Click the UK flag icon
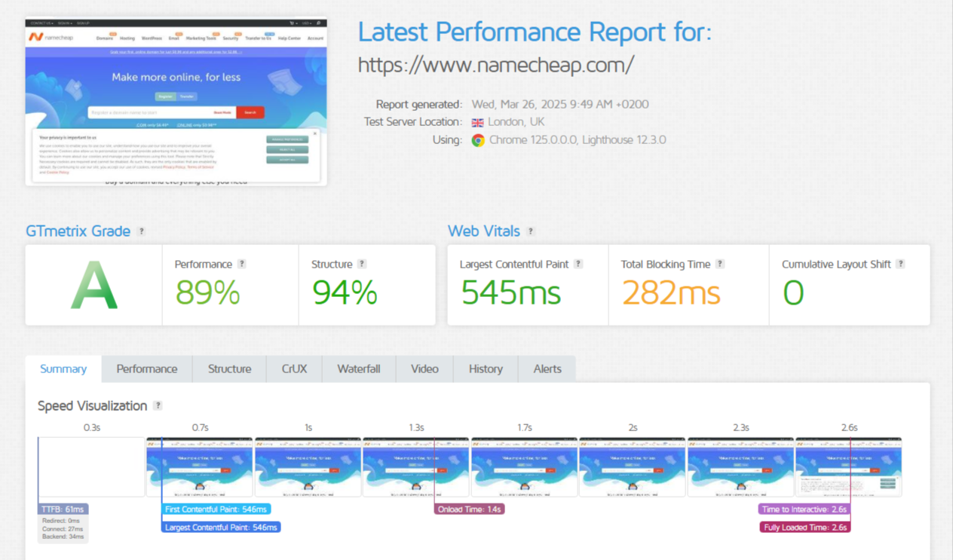Viewport: 953px width, 560px height. click(477, 122)
